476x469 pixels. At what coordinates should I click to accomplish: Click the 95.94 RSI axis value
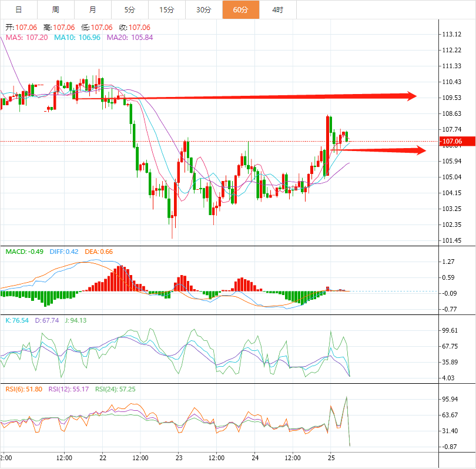click(450, 399)
